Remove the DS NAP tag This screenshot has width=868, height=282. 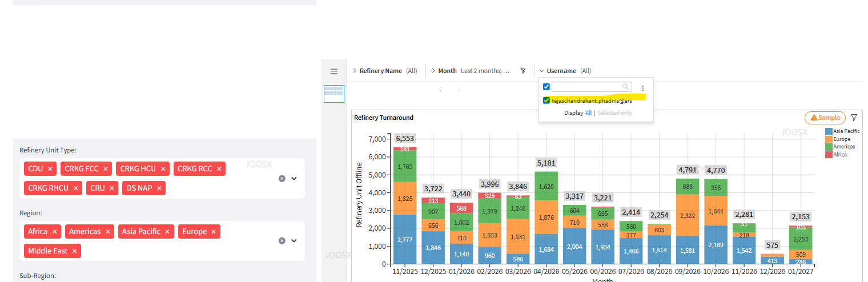(159, 188)
